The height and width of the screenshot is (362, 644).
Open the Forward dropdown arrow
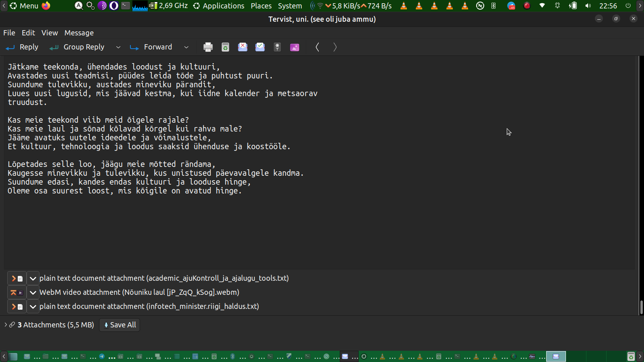(x=186, y=47)
